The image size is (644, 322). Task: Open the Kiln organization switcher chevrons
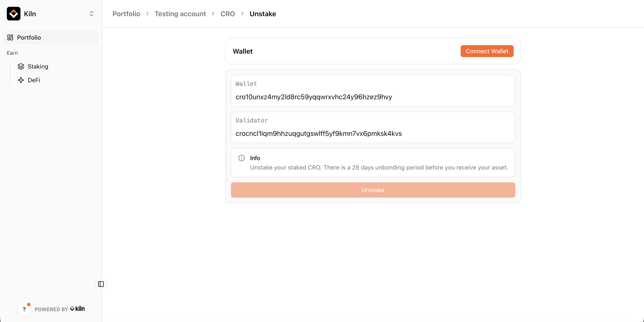(x=91, y=14)
